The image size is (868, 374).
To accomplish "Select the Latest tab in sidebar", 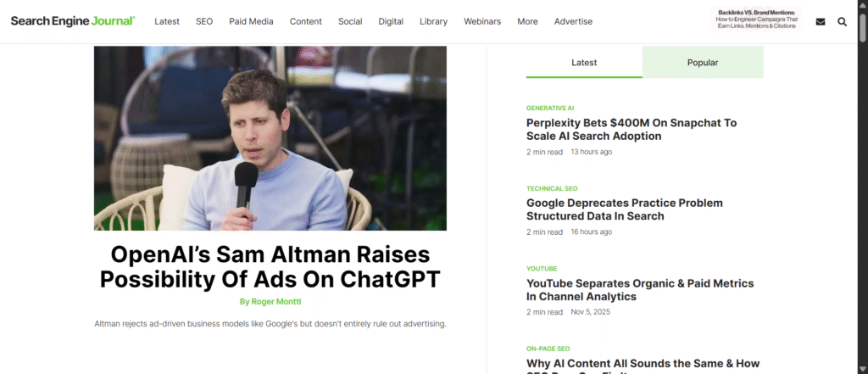I will pos(584,62).
